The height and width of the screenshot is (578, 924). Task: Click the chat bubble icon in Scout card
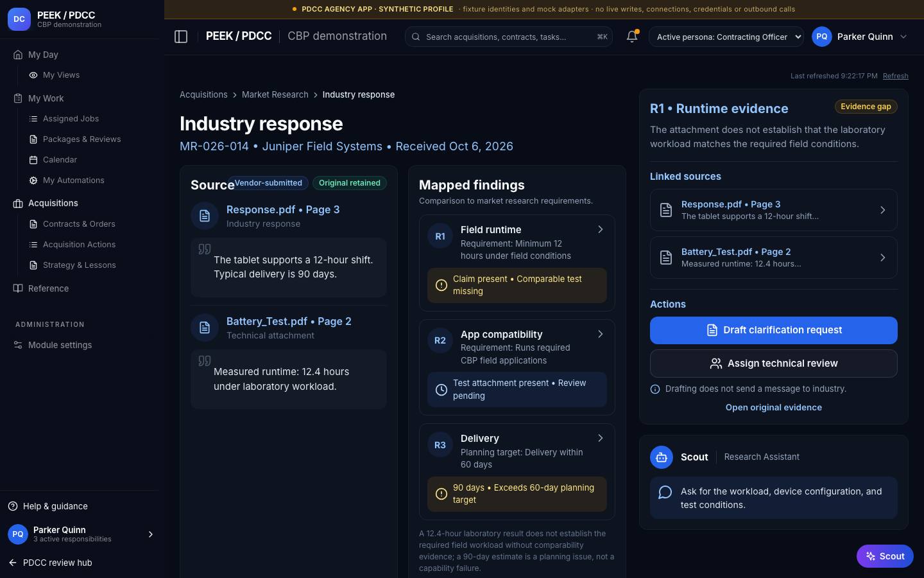pos(665,492)
